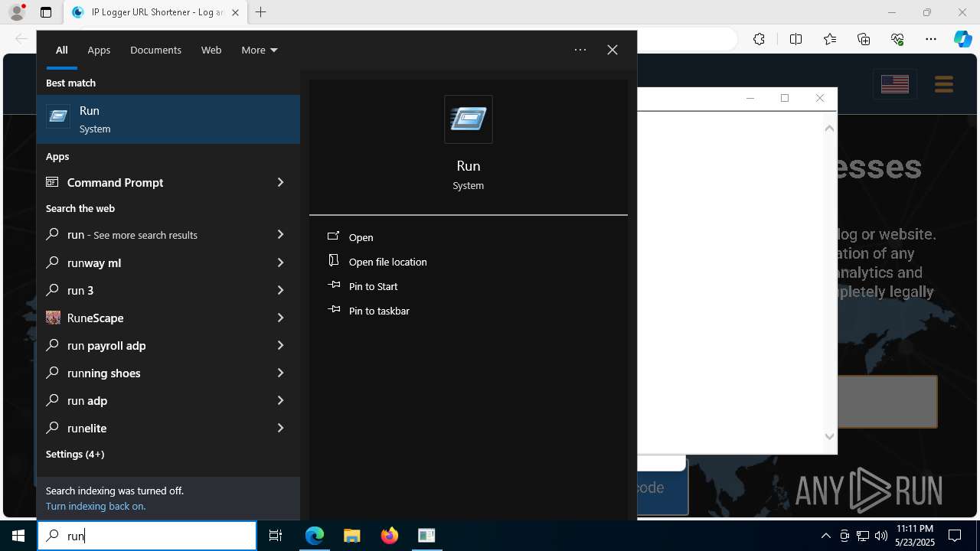Close the Windows search panel
The height and width of the screenshot is (551, 980).
coord(612,50)
